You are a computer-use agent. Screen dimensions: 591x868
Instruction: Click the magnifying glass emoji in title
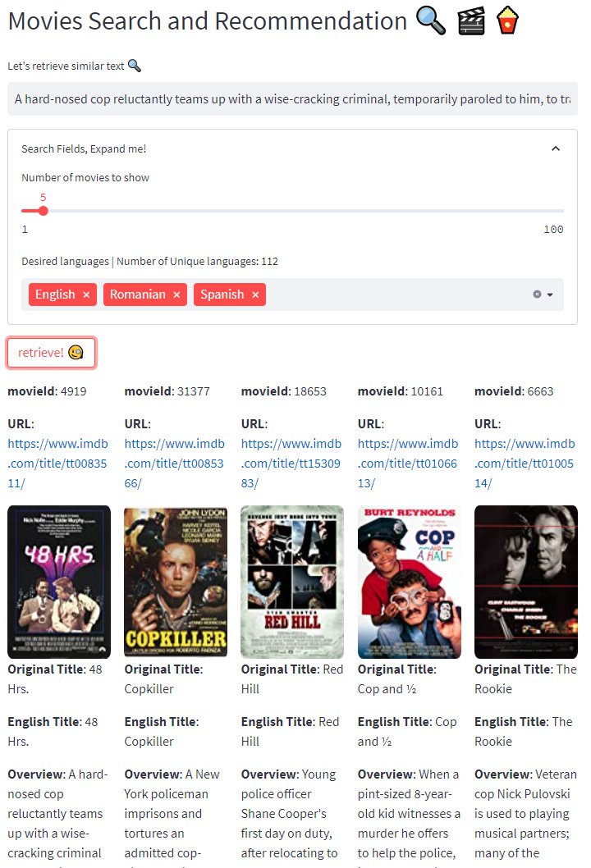coord(431,21)
